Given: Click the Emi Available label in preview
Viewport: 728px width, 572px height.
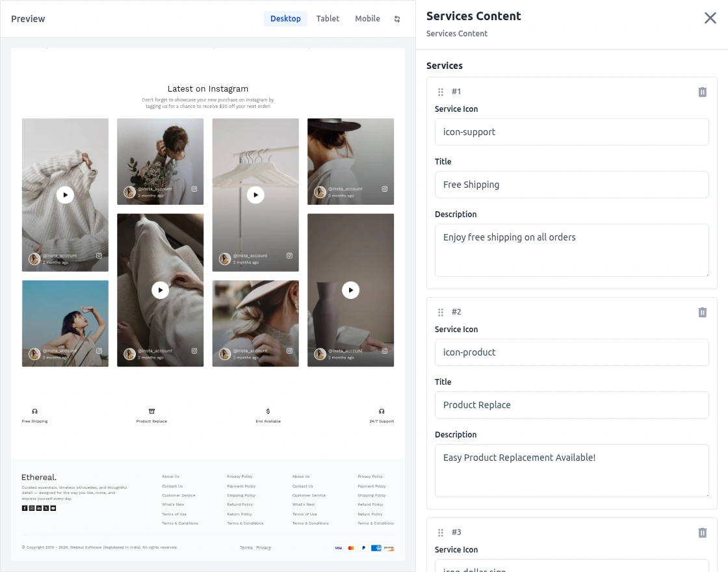Looking at the screenshot, I should click(268, 422).
